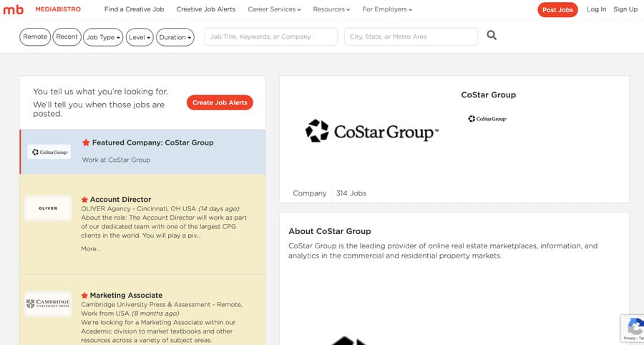Click the Mediabistro mb logo icon

point(14,9)
